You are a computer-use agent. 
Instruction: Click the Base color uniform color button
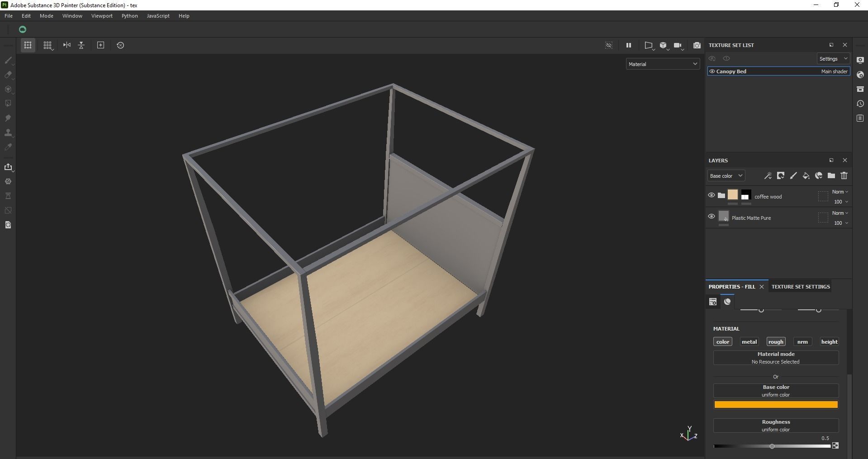pyautogui.click(x=776, y=391)
